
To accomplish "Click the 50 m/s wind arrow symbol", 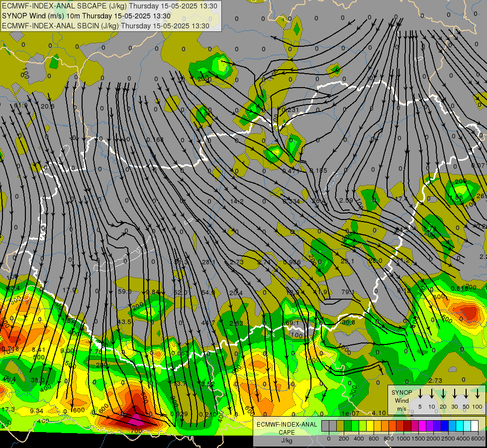I will [466, 394].
